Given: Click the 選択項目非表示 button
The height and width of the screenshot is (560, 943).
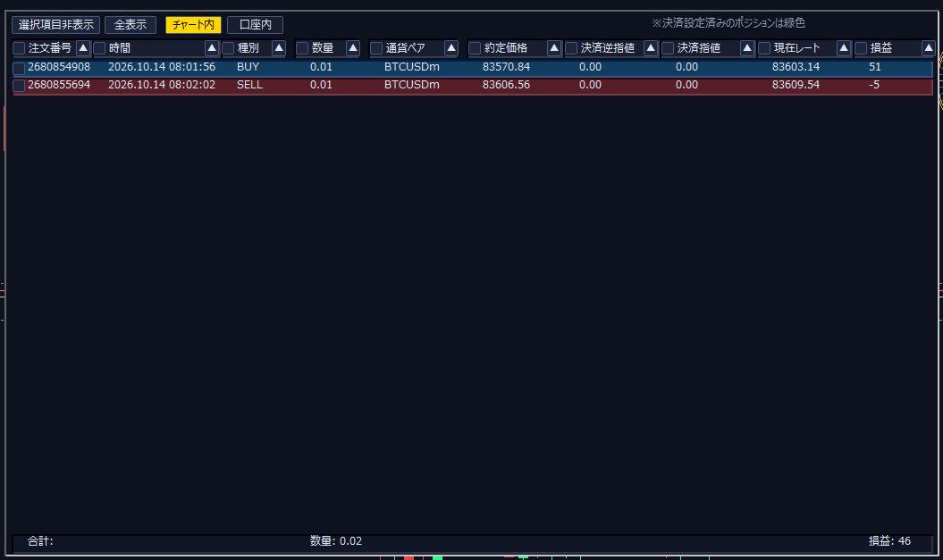Looking at the screenshot, I should (56, 25).
